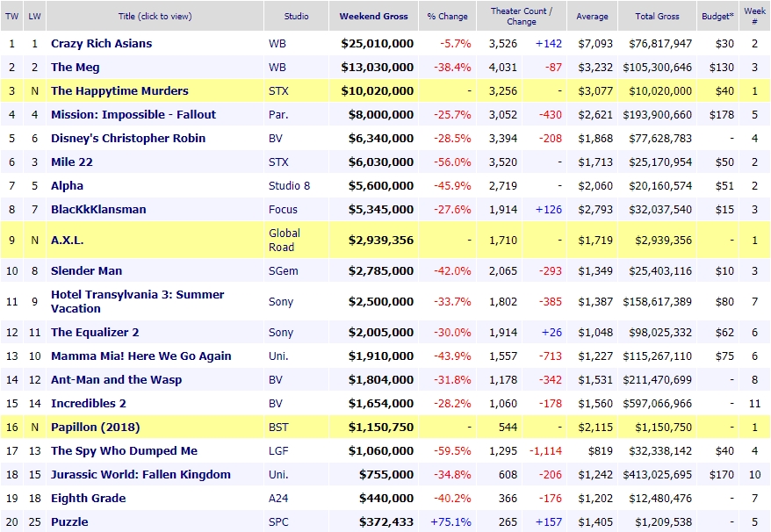
Task: Select the SPC studio cell
Action: coord(278,521)
